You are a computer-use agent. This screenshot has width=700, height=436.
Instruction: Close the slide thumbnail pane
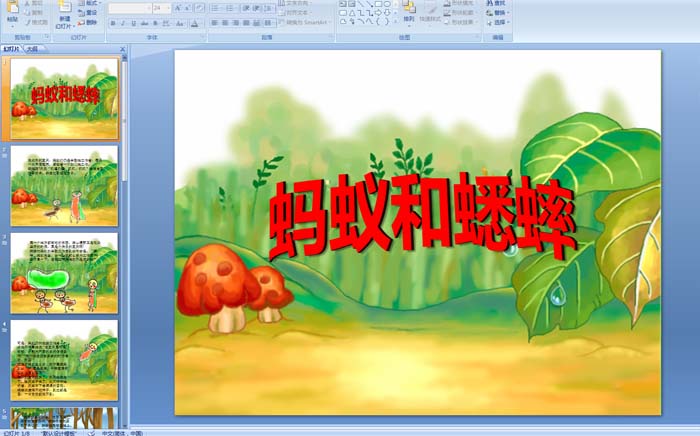[x=123, y=48]
